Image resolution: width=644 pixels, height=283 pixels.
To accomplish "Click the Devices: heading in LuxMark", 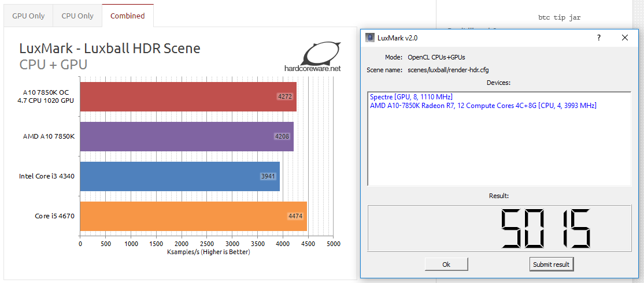I will click(x=498, y=83).
